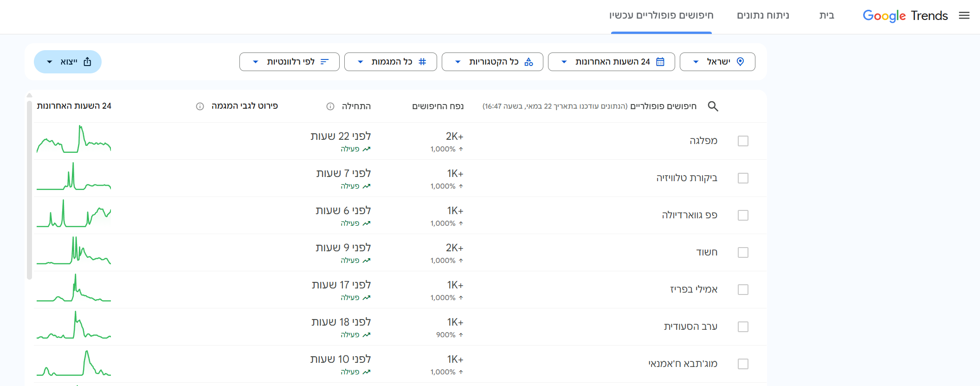Click the לפני 9 שעות start time
This screenshot has height=386, width=980.
pyautogui.click(x=343, y=248)
